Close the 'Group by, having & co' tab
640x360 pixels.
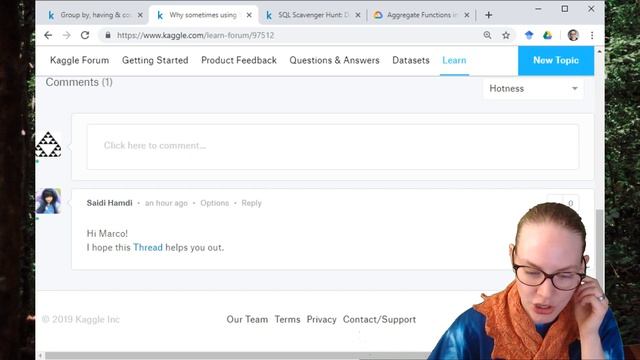pyautogui.click(x=140, y=15)
